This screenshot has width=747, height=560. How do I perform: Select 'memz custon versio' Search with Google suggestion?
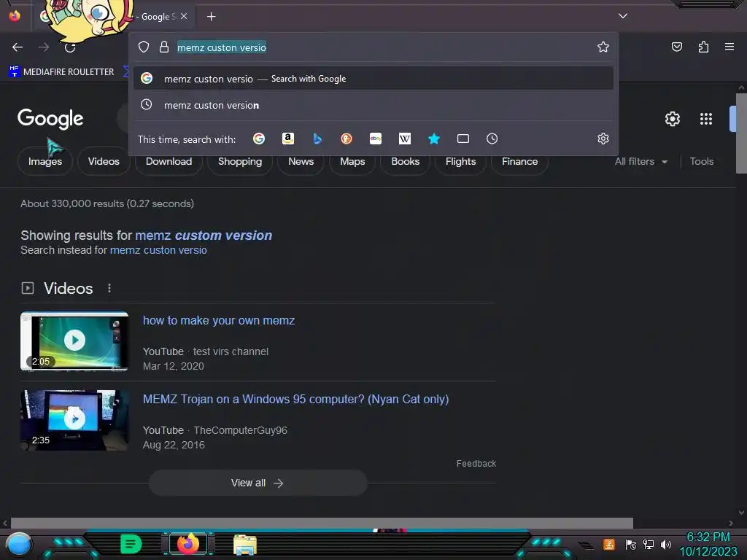tap(373, 79)
